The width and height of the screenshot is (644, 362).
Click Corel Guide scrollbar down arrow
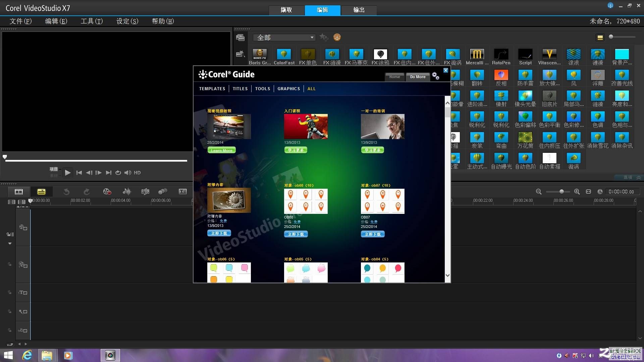click(447, 275)
